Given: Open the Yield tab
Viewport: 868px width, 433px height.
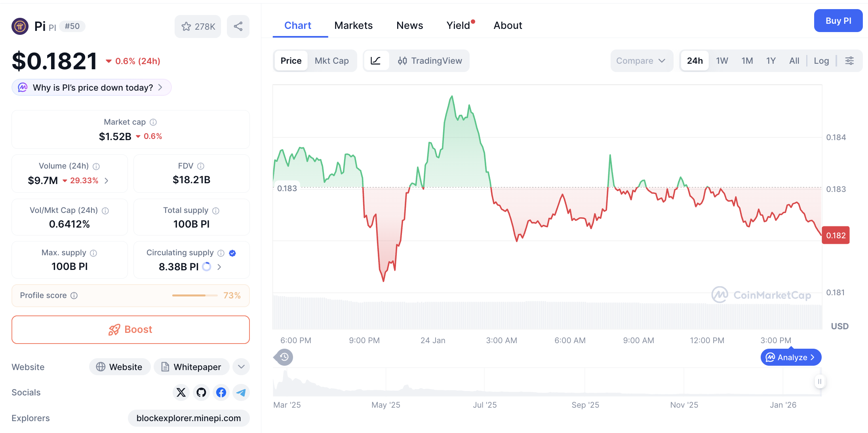Looking at the screenshot, I should (x=458, y=25).
